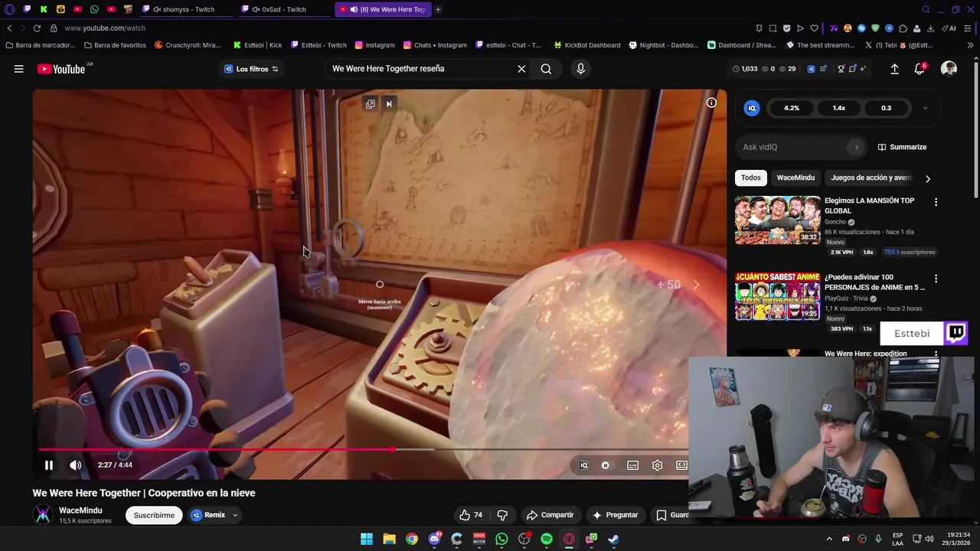Take snapshot with browser toolbar icon
The height and width of the screenshot is (551, 980).
[x=773, y=28]
